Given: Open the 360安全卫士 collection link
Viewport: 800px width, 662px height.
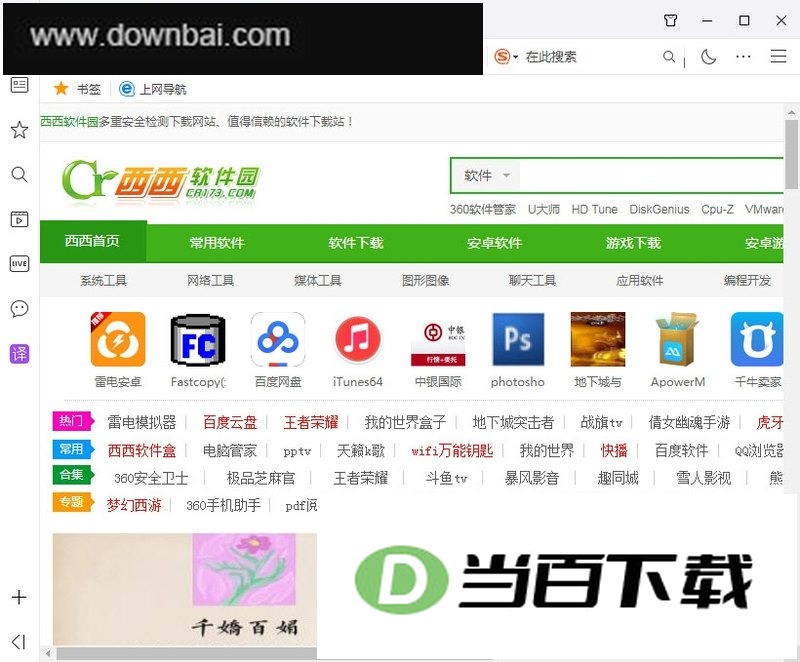Looking at the screenshot, I should pos(151,478).
